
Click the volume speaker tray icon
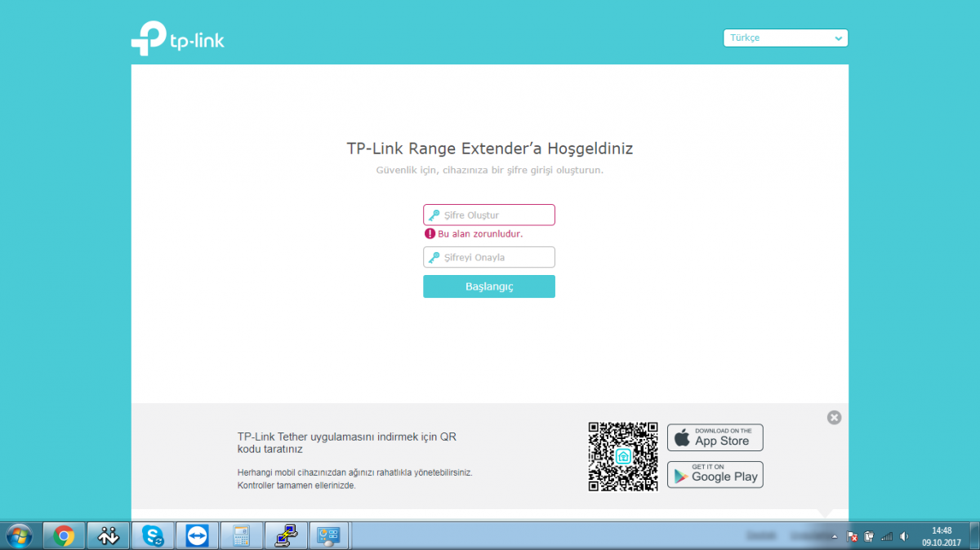[x=904, y=537]
